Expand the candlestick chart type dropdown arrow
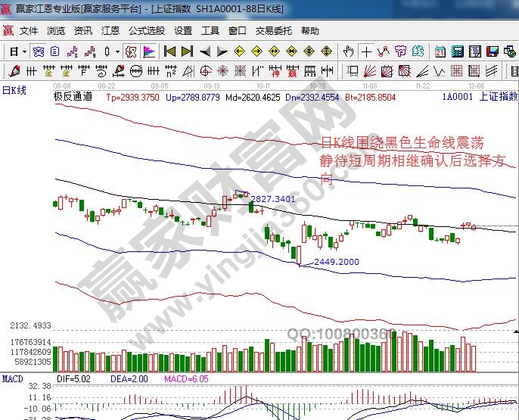 117,52
